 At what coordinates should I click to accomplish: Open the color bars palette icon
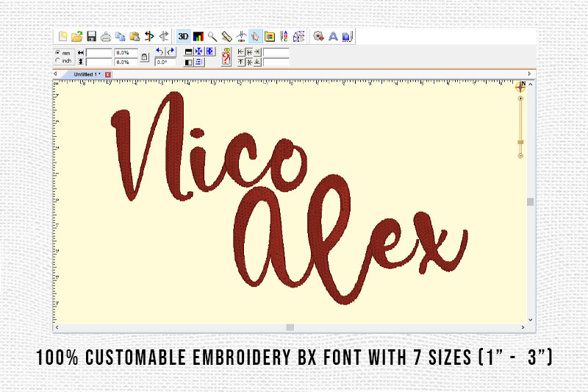(198, 36)
